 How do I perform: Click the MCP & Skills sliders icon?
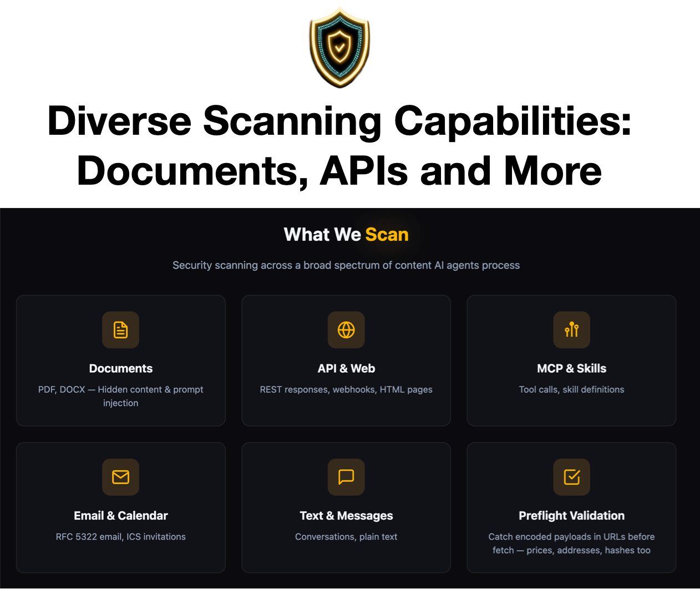pyautogui.click(x=571, y=330)
